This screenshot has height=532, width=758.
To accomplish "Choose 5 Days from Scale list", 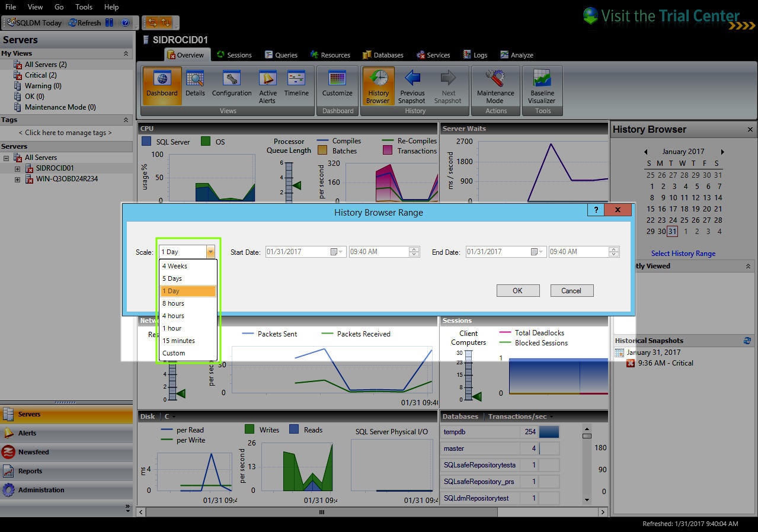I will [188, 278].
